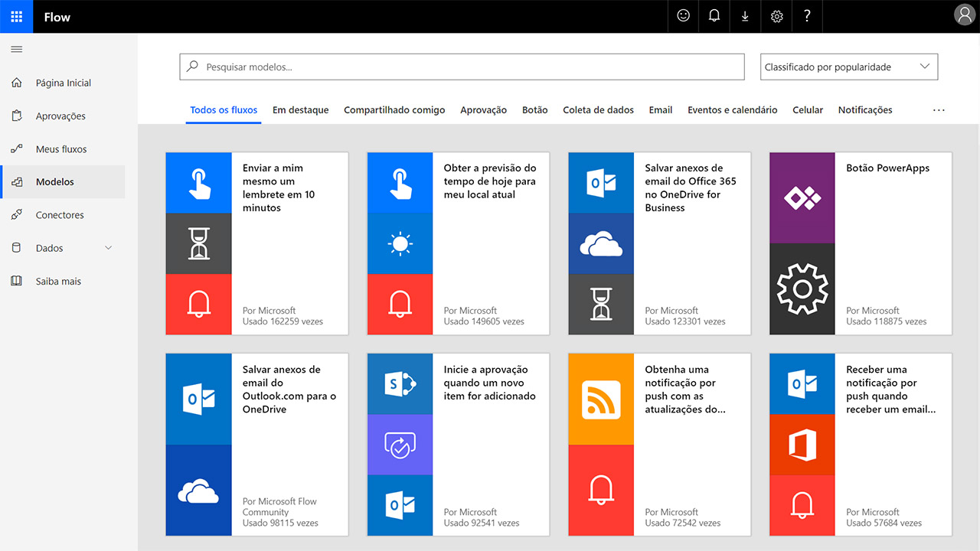Click the download arrow icon
This screenshot has width=980, height=551.
point(745,16)
